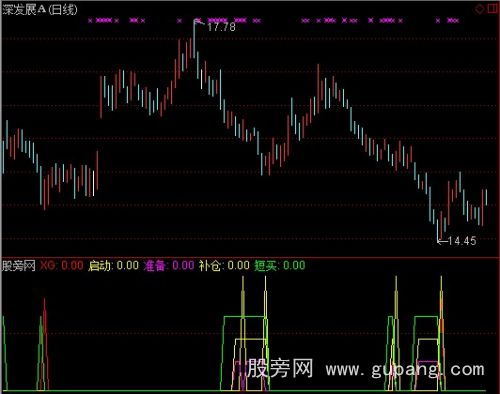The width and height of the screenshot is (500, 394).
Task: Click the 准备: 0.00 indicator value
Action: click(169, 266)
